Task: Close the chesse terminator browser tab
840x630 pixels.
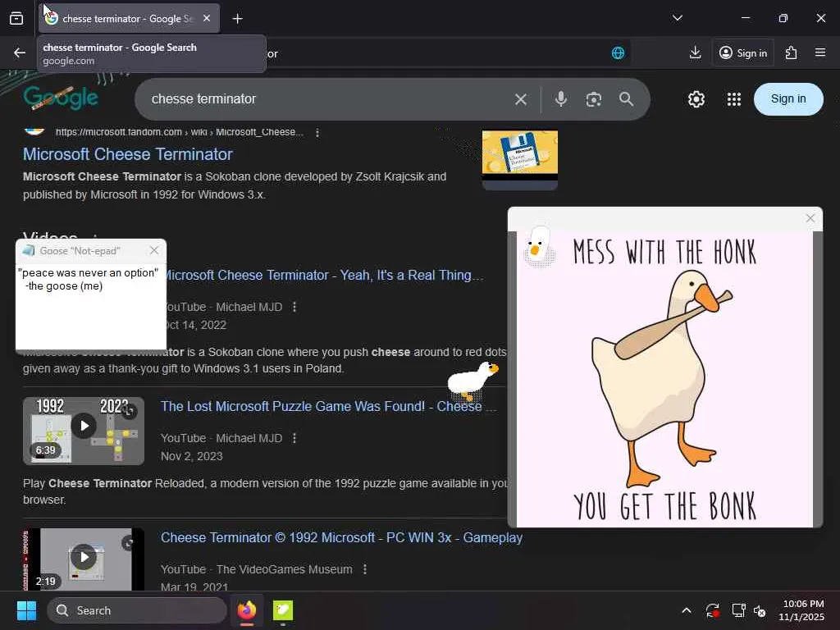Action: [x=207, y=18]
